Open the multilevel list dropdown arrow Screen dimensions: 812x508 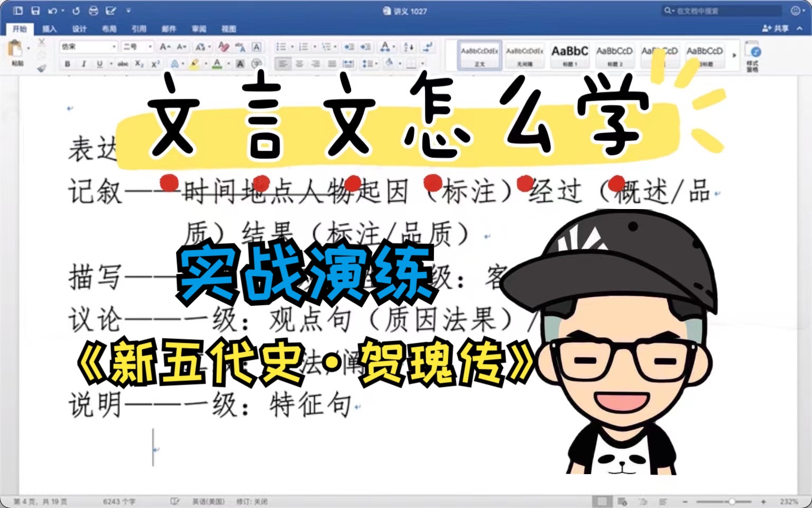[x=336, y=47]
